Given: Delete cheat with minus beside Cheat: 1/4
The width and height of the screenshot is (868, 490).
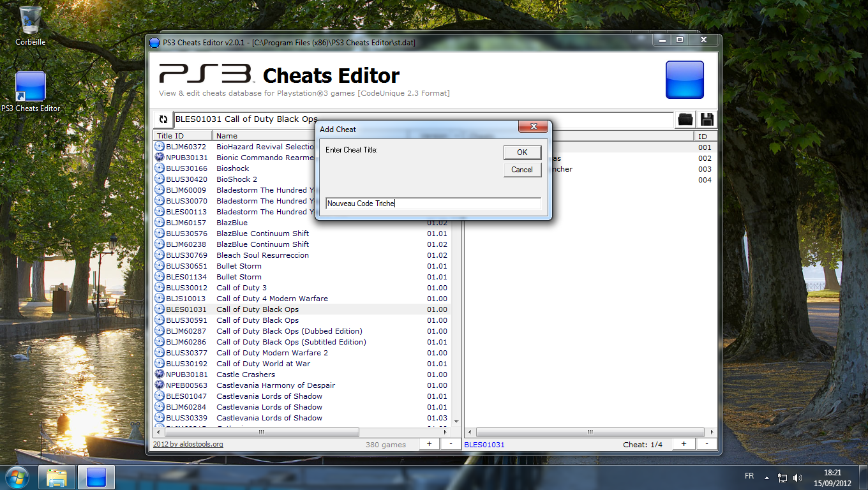Looking at the screenshot, I should pos(706,444).
